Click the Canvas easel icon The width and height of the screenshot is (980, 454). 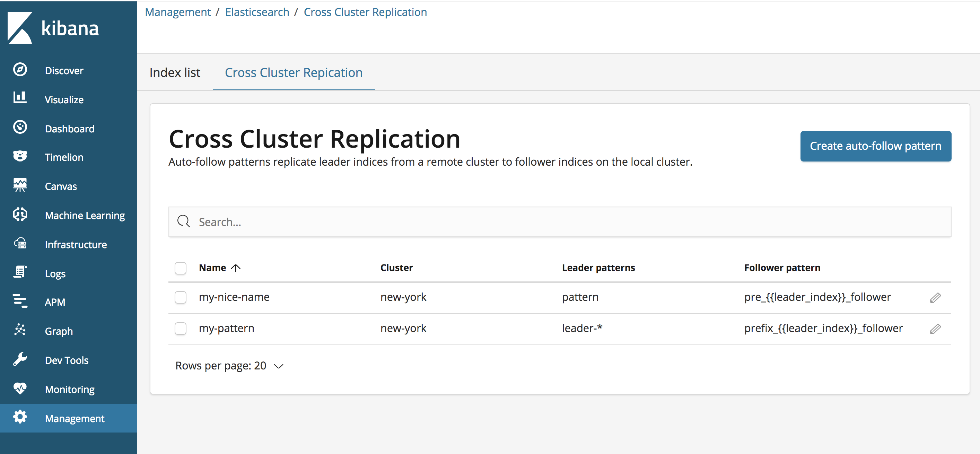click(20, 185)
